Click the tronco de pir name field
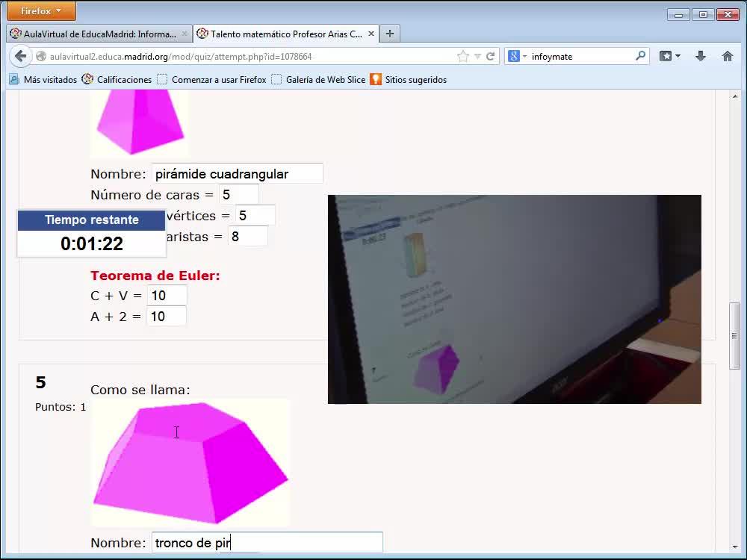Screen dimensions: 747x560 click(x=267, y=542)
